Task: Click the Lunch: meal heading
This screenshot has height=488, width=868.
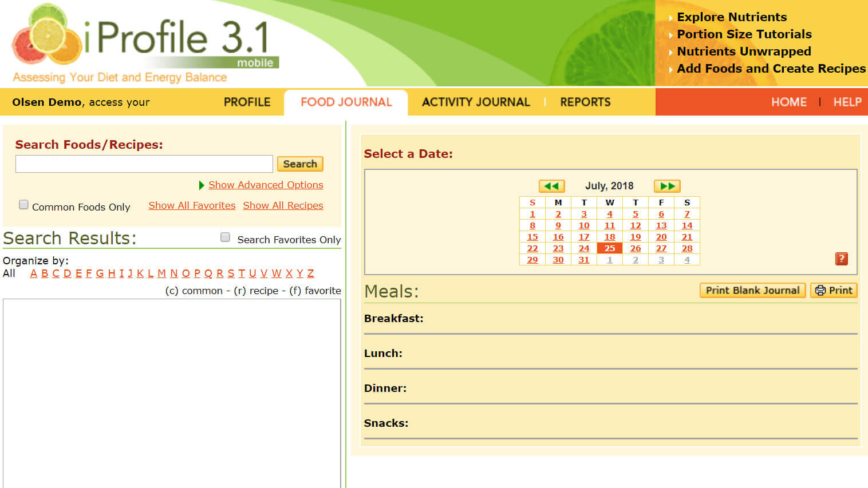Action: [383, 354]
